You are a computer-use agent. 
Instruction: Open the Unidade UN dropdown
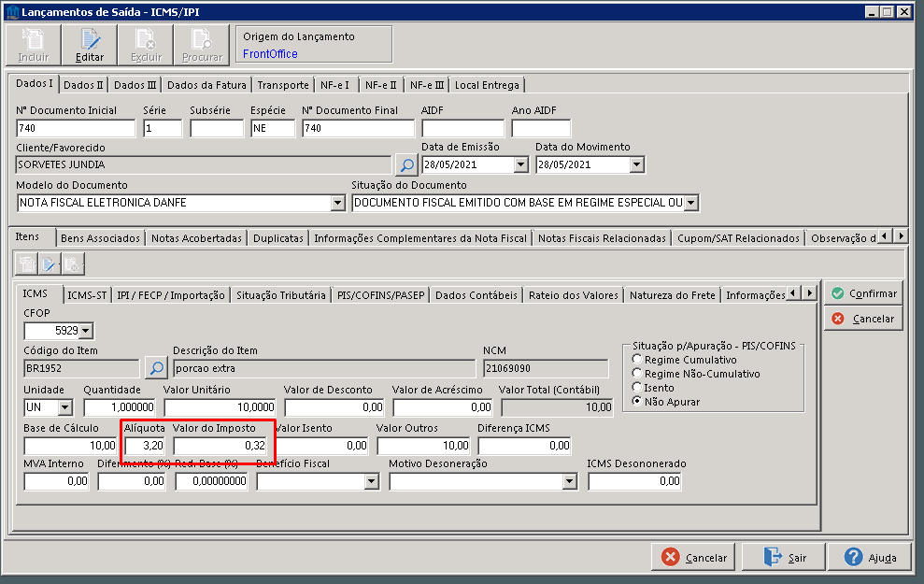(x=64, y=407)
